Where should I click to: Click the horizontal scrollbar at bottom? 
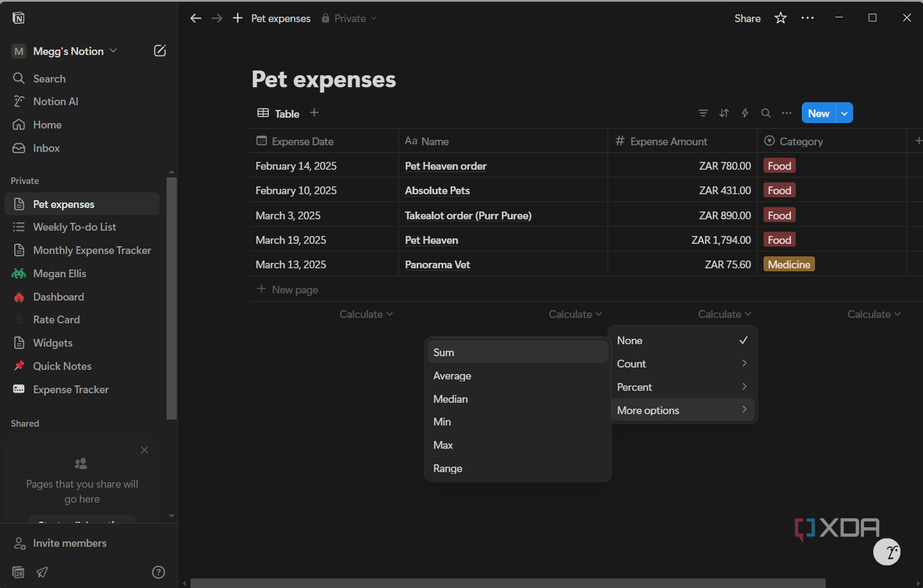[508, 582]
